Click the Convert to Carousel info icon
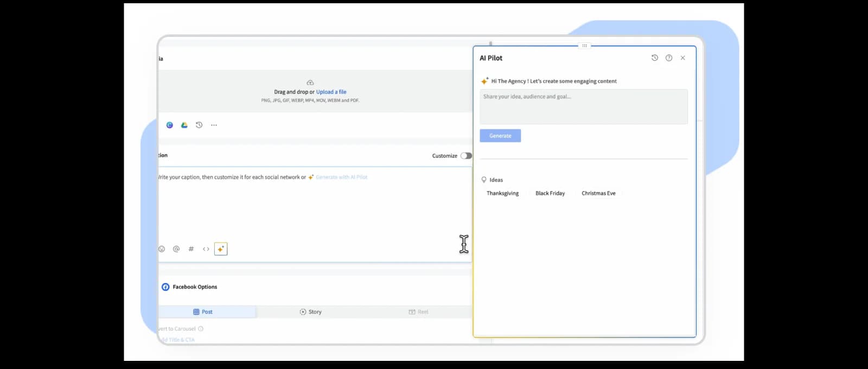 click(201, 329)
